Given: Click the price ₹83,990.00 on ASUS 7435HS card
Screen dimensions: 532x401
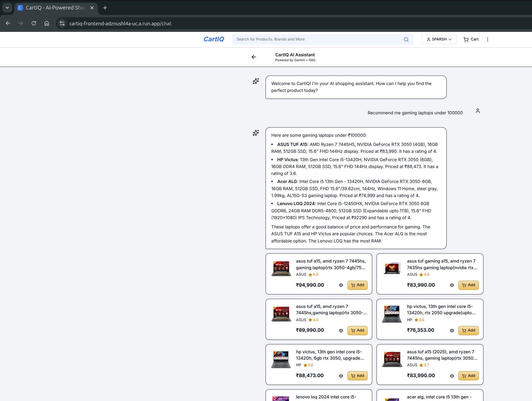Looking at the screenshot, I should tap(421, 285).
